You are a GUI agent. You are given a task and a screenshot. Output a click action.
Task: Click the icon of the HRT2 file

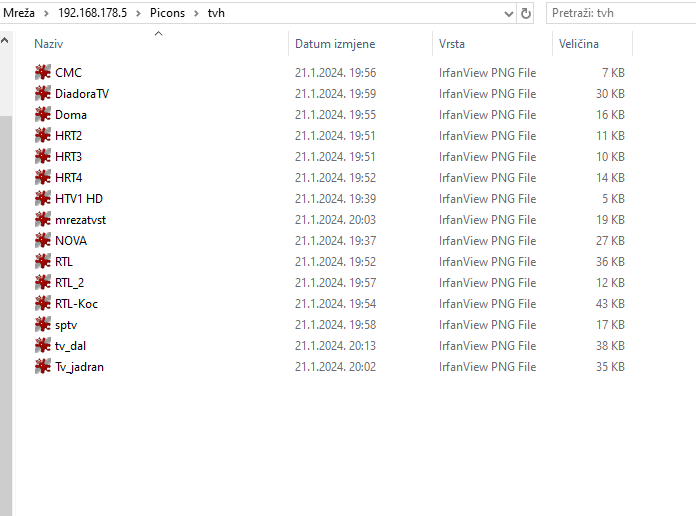(43, 135)
